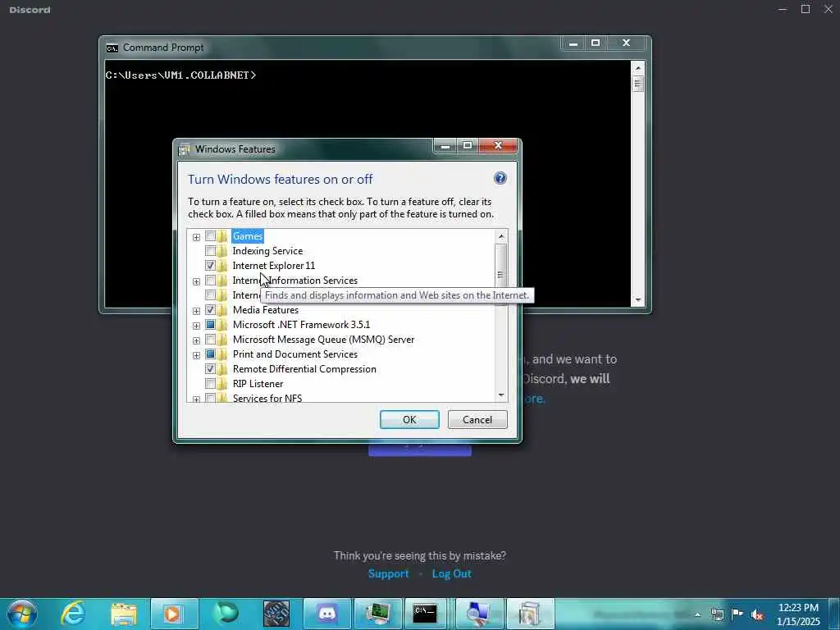The width and height of the screenshot is (840, 630).
Task: Click feature list scroll down arrow
Action: pyautogui.click(x=501, y=395)
